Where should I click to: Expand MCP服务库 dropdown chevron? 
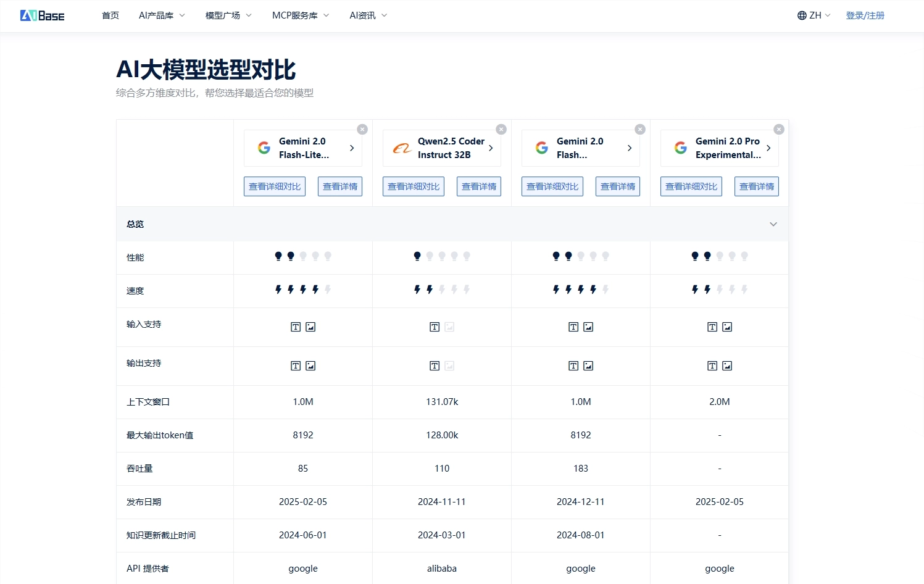pos(327,15)
